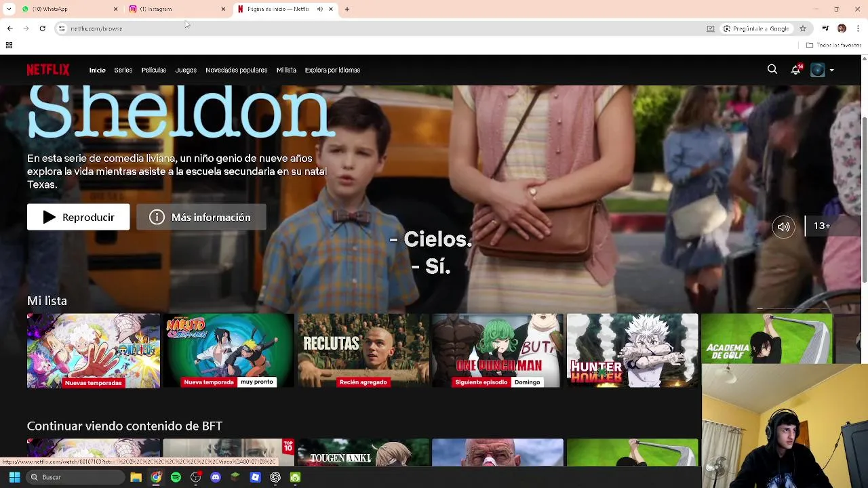
Task: Bookmark this page with the star
Action: pyautogui.click(x=803, y=28)
